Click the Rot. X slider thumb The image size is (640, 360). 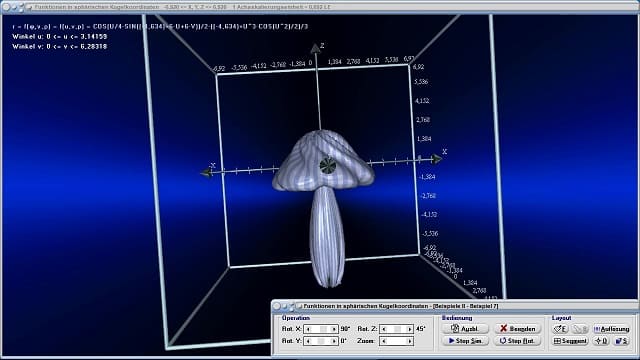(323, 329)
